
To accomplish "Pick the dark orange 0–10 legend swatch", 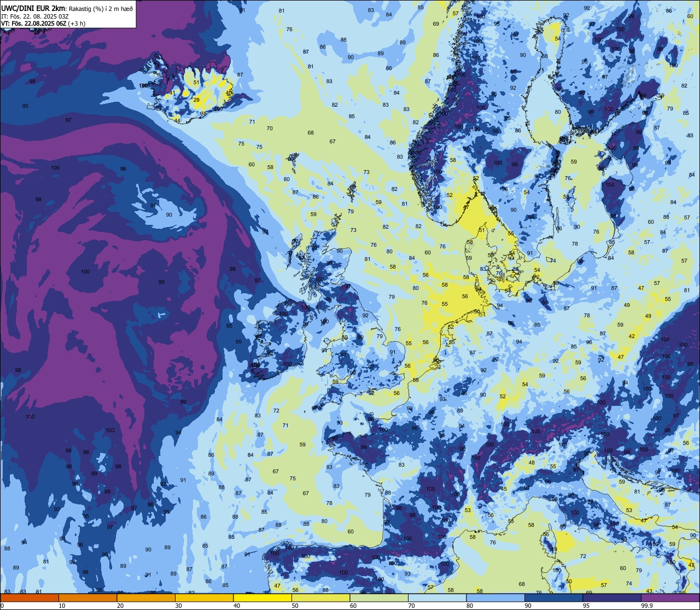I will coord(30,598).
